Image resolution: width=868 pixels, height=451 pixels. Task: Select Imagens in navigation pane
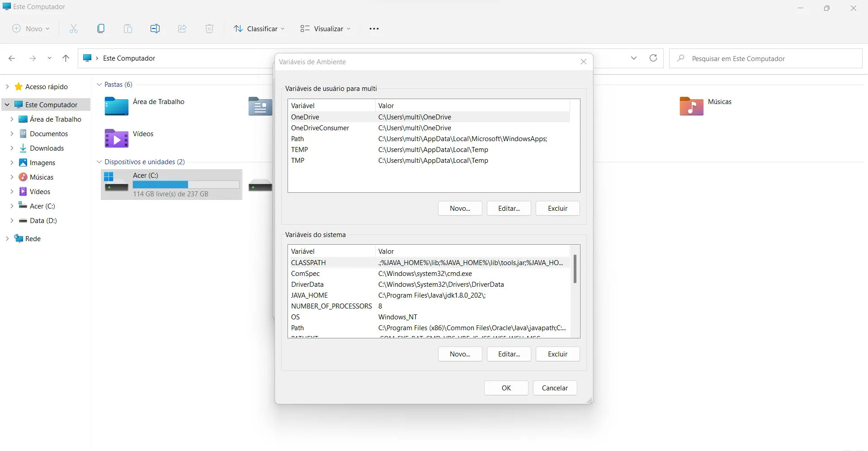(x=42, y=162)
